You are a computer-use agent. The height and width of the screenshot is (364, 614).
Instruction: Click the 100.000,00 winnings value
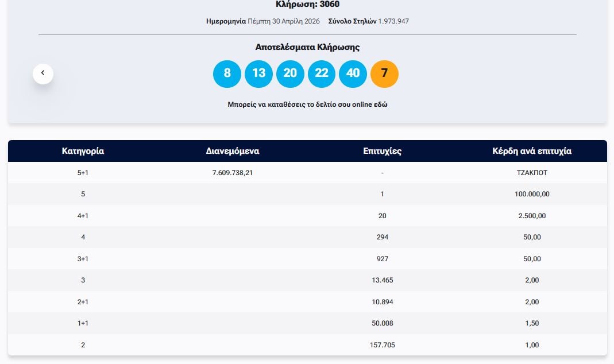(x=532, y=194)
